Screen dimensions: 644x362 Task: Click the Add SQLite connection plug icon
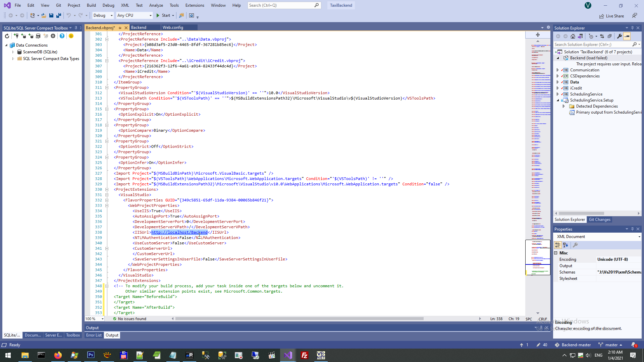[x=16, y=36]
